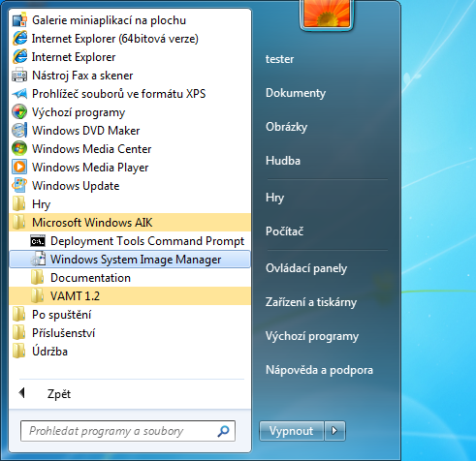The width and height of the screenshot is (476, 461).
Task: Click Galerie miniaplikací na plochu label
Action: (109, 20)
